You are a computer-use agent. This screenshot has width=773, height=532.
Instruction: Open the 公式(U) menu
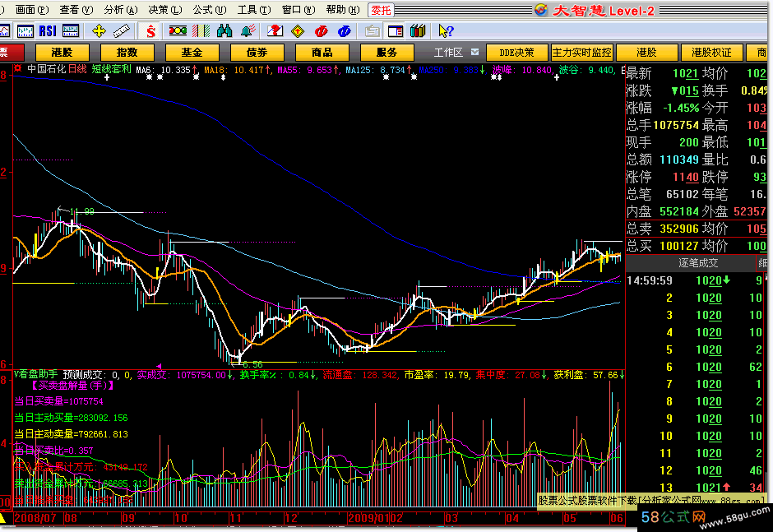pyautogui.click(x=210, y=10)
